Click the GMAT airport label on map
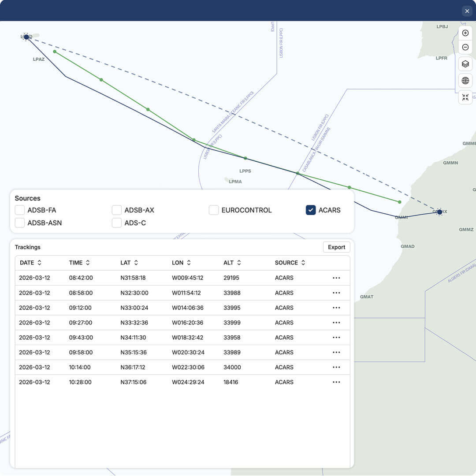This screenshot has width=476, height=476. [x=366, y=297]
